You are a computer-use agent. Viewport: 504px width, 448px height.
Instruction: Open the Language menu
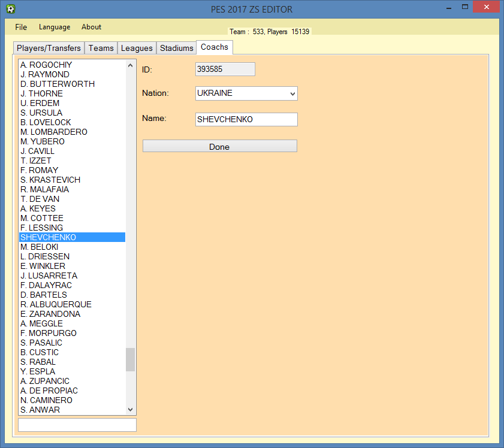pos(55,27)
